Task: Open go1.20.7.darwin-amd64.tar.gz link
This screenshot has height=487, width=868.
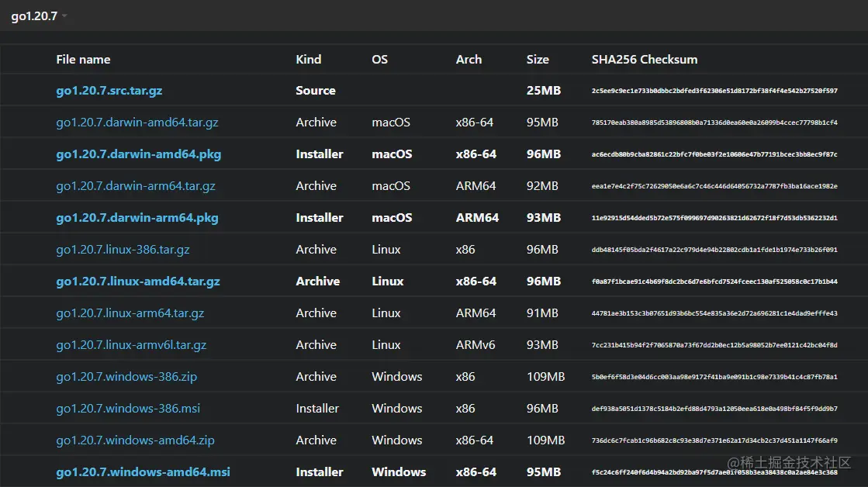Action: (x=137, y=123)
